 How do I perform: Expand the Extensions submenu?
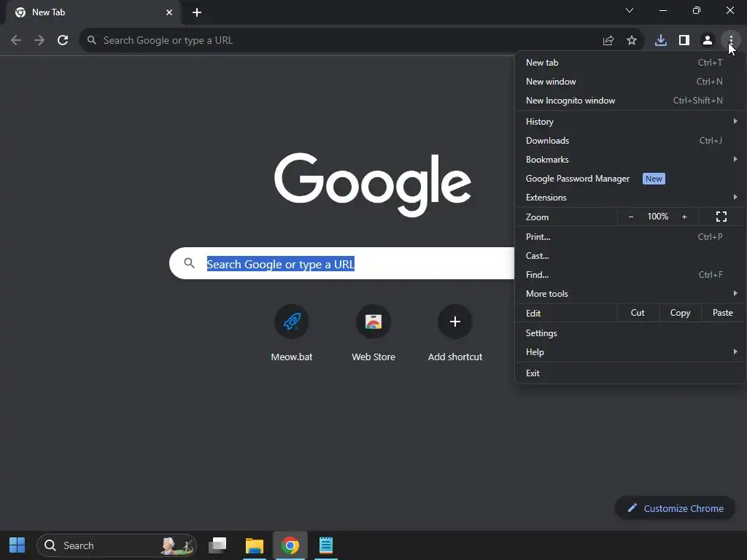630,197
